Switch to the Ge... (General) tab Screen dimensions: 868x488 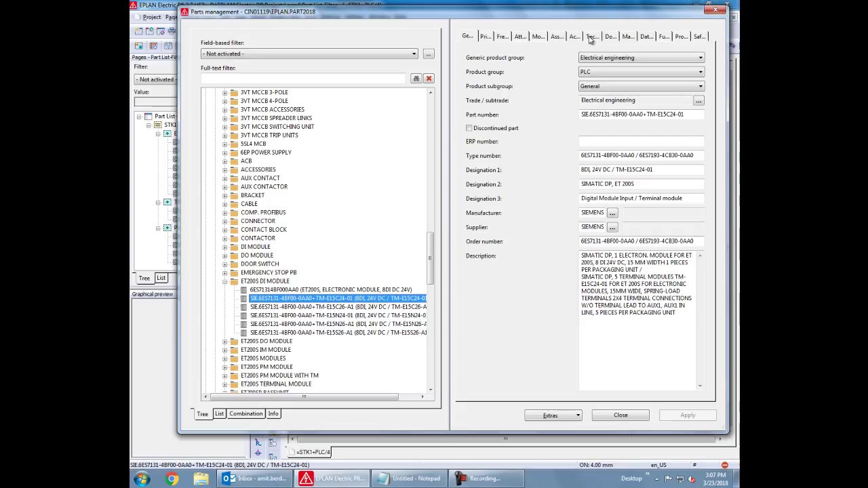click(468, 37)
